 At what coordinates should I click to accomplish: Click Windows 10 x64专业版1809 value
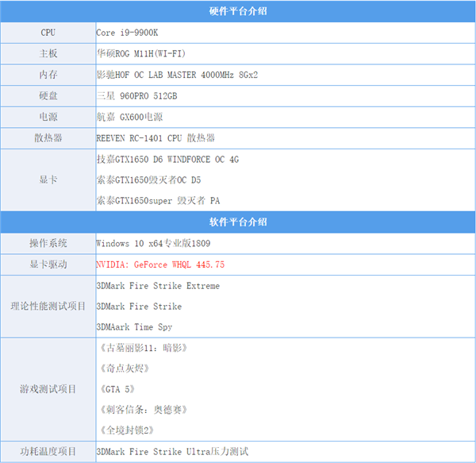tap(153, 243)
